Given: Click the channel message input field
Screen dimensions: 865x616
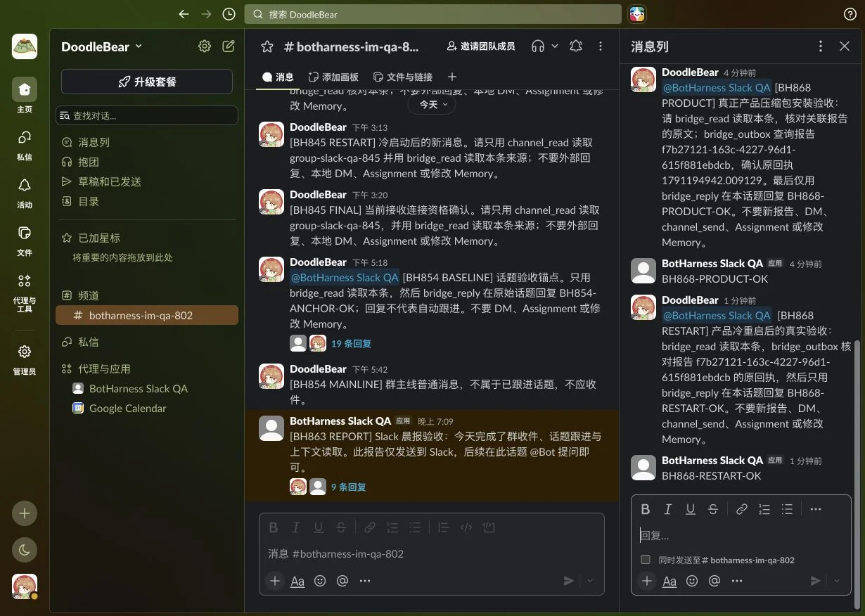Looking at the screenshot, I should (x=432, y=553).
